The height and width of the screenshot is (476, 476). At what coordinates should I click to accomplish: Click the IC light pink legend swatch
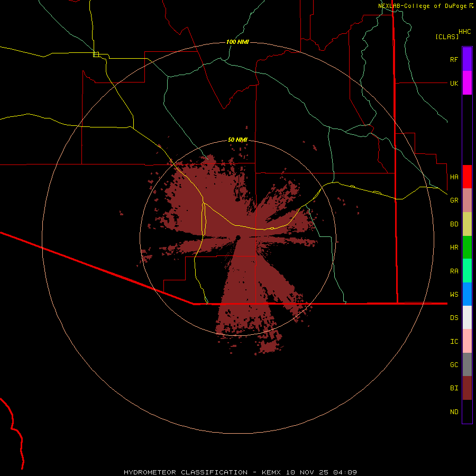click(467, 341)
